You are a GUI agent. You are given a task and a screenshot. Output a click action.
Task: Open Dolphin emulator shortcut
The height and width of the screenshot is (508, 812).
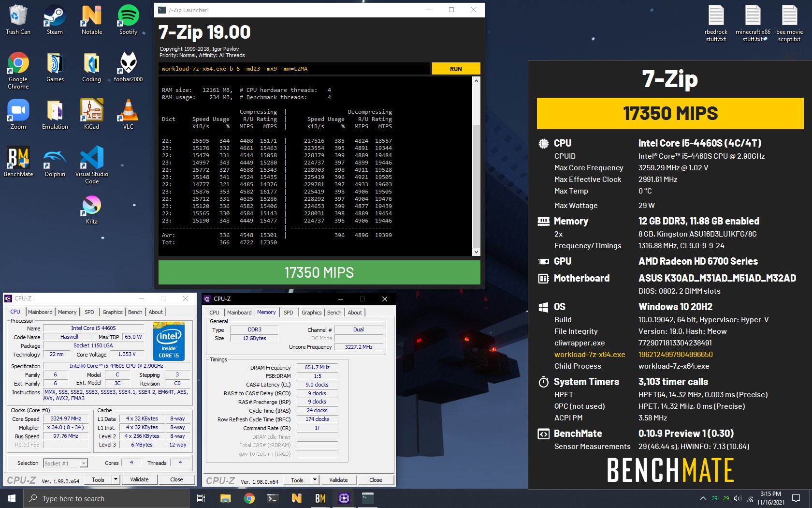pyautogui.click(x=55, y=162)
